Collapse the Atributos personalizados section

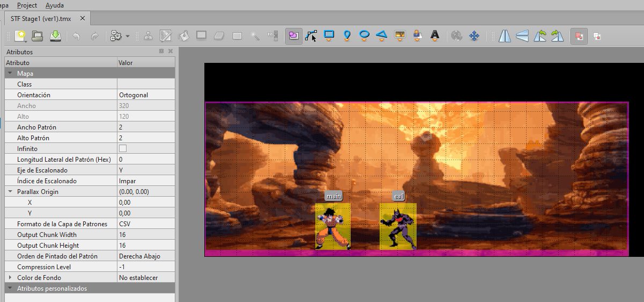tap(10, 289)
